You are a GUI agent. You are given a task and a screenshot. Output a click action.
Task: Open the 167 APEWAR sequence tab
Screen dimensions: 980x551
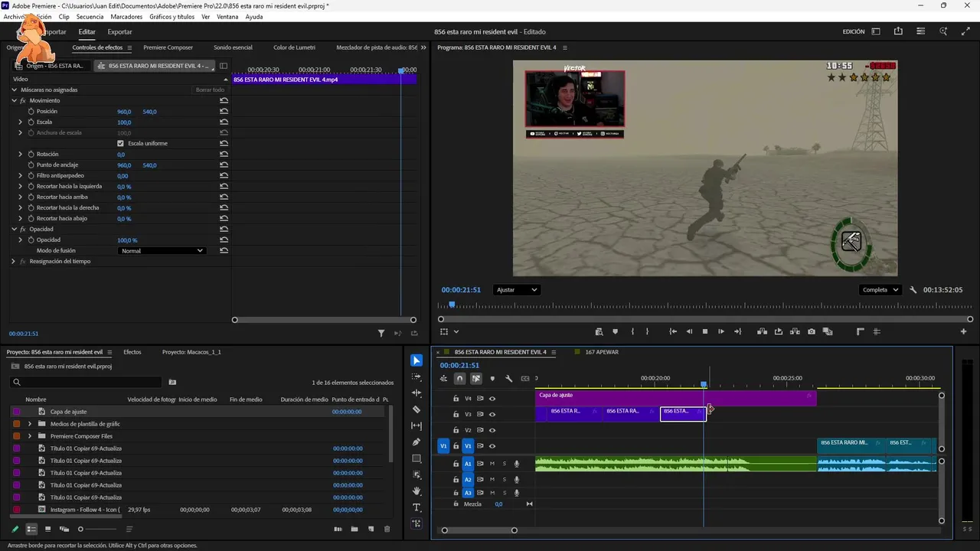point(602,352)
